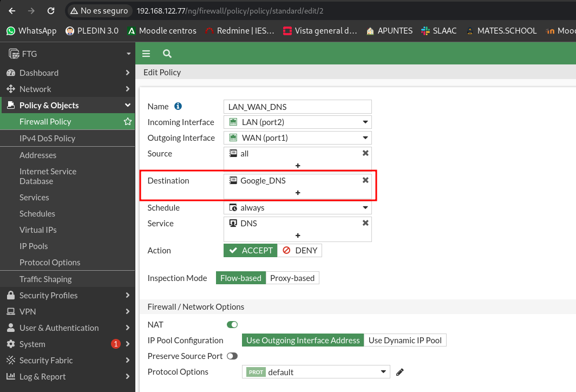Screen dimensions: 576x392
Task: Expand Security Fabric menu
Action: (68, 361)
